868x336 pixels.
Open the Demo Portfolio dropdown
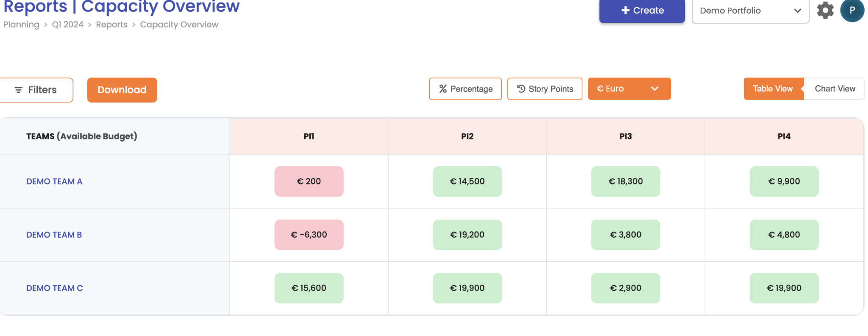click(x=750, y=11)
